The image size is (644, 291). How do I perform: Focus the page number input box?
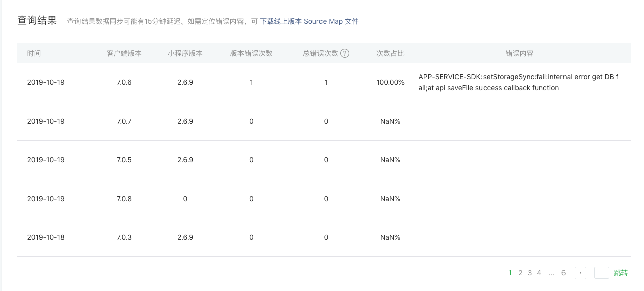coord(602,273)
